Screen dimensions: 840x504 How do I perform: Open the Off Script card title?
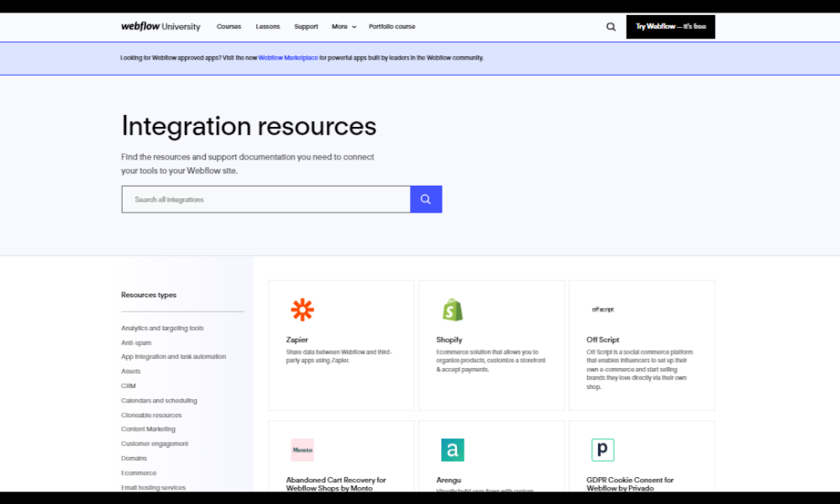[x=602, y=339]
